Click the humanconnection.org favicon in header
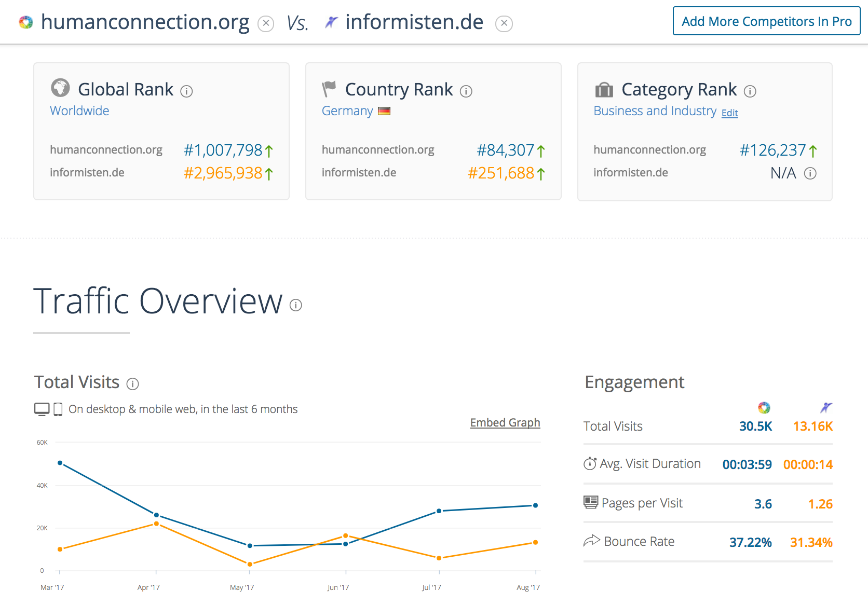 pyautogui.click(x=25, y=22)
